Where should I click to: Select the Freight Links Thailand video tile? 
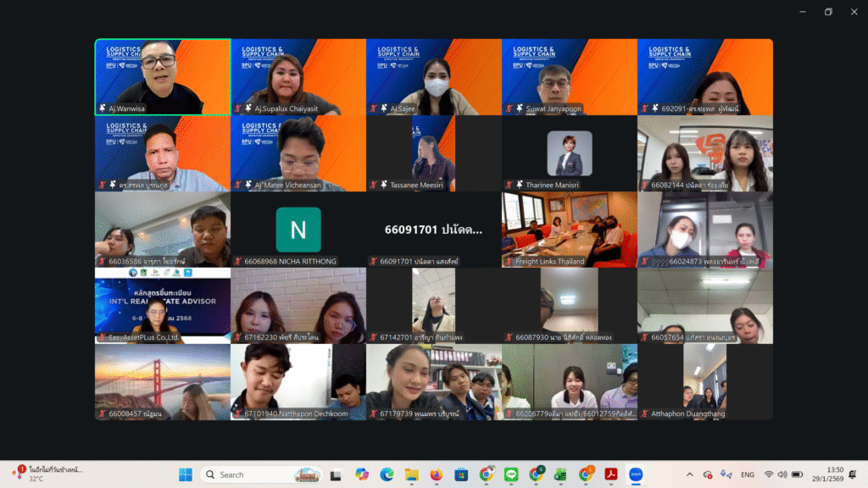(x=569, y=229)
